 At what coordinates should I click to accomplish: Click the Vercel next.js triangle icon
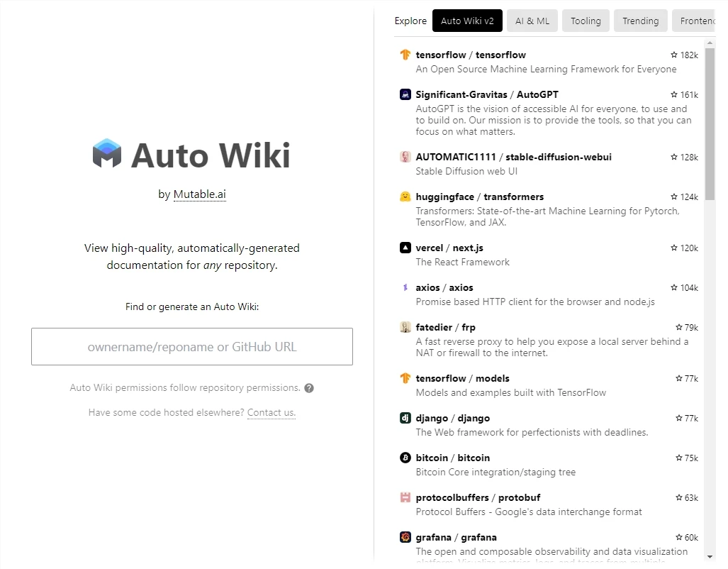point(405,248)
